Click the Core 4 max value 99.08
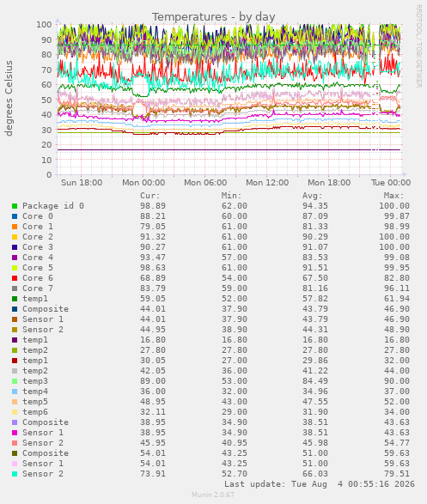The width and height of the screenshot is (427, 504). 397,257
